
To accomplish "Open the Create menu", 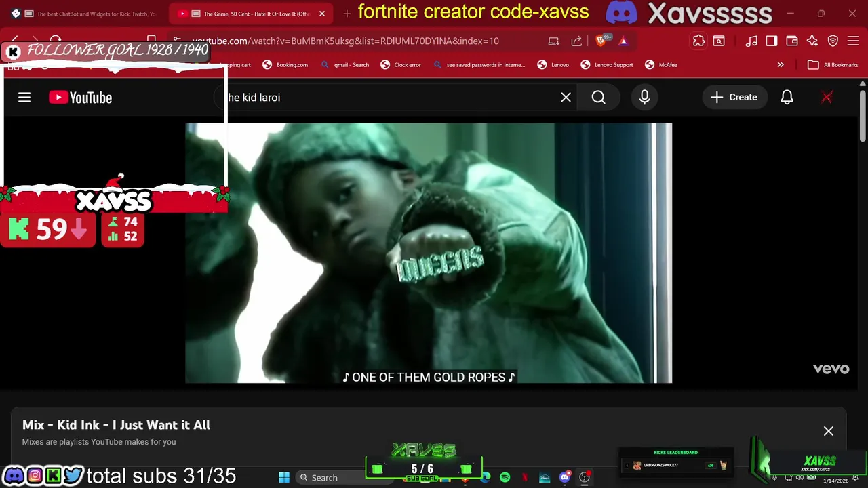I will click(x=734, y=98).
